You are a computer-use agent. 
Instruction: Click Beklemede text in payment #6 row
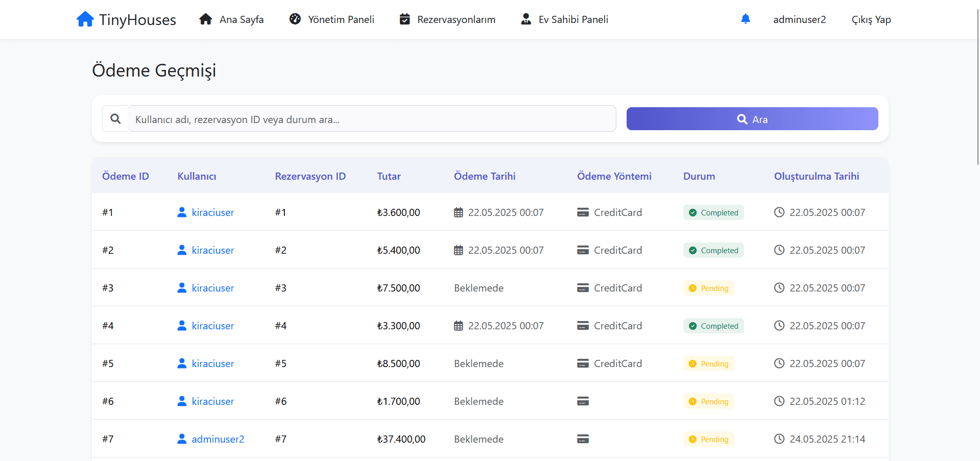point(479,401)
